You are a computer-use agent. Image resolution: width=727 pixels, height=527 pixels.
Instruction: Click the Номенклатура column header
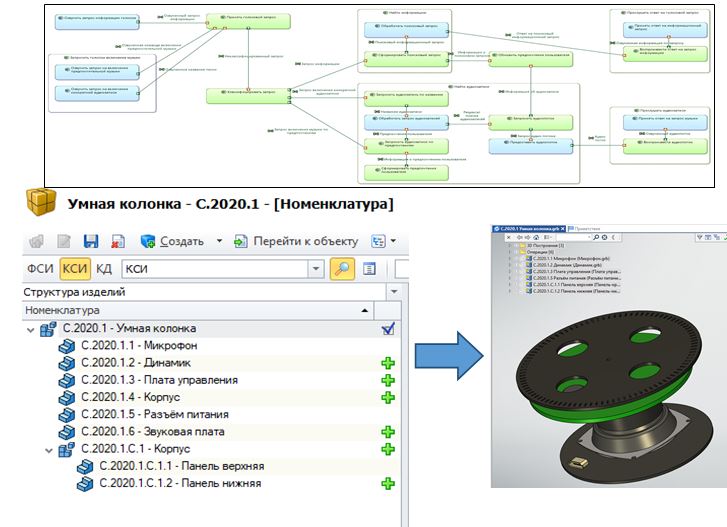click(x=63, y=311)
